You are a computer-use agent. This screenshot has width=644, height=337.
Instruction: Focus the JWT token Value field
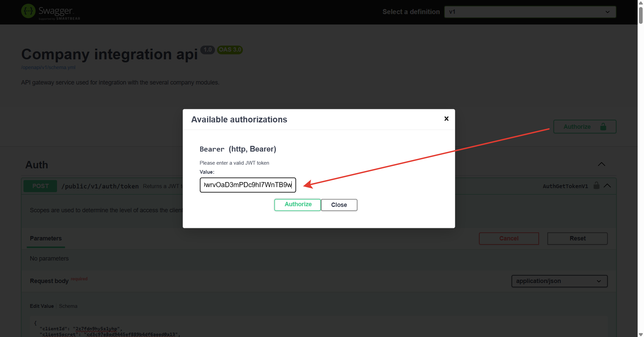[x=248, y=185]
